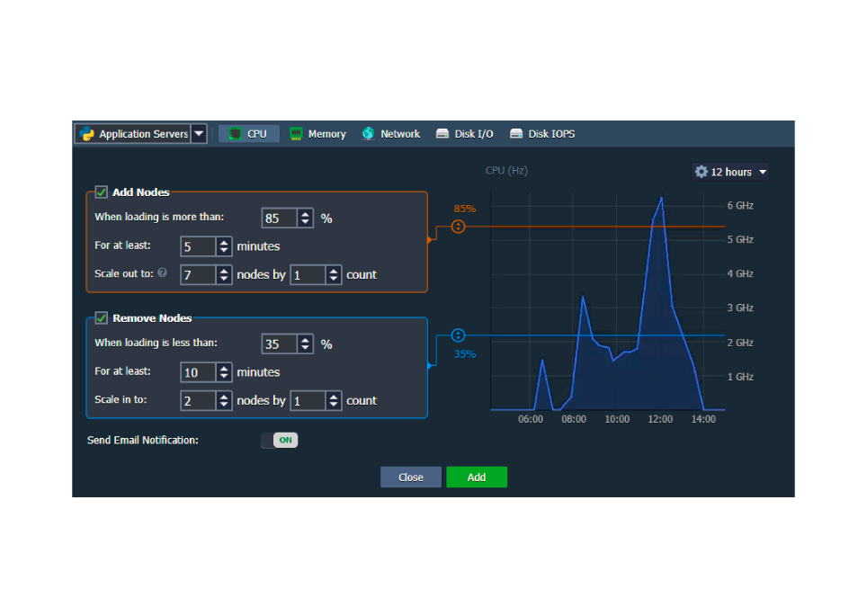Uncheck the Remove Nodes checkbox
The width and height of the screenshot is (867, 616).
(102, 317)
